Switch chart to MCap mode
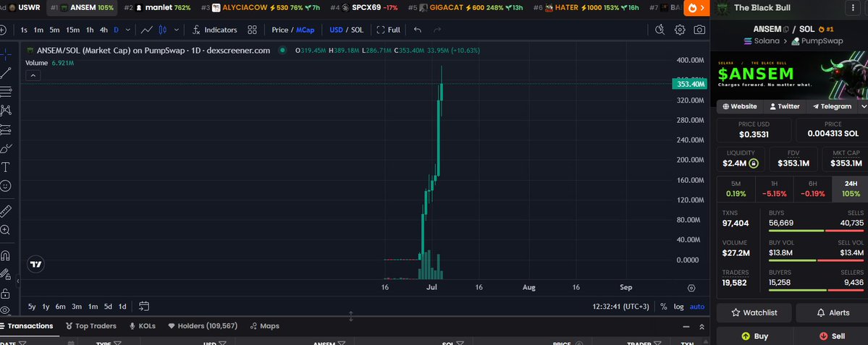Screen dimensions: 868x345 point(305,30)
